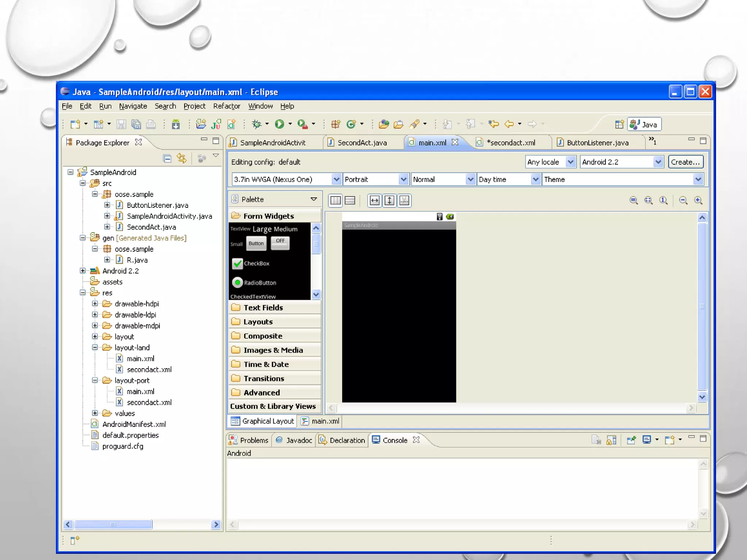Switch to the SecondAct.java editor tab
Screen dimensions: 747x560
[x=362, y=143]
